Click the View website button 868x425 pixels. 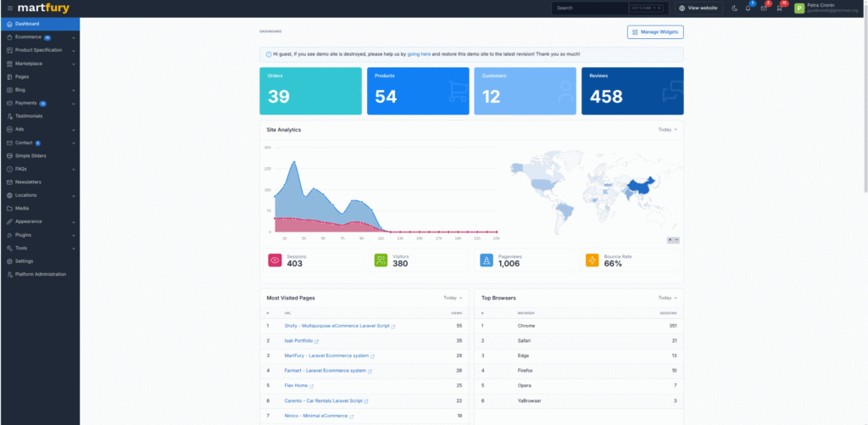pos(698,8)
